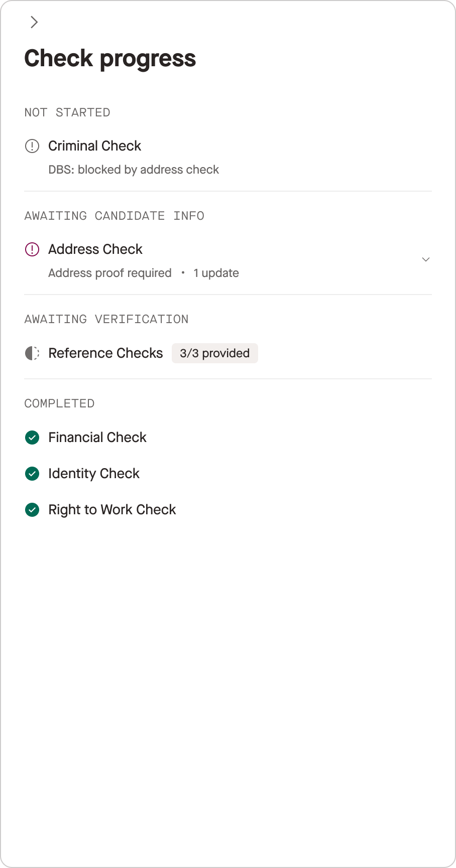The height and width of the screenshot is (868, 456).
Task: Select the AWAITING CANDIDATE INFO header
Action: [x=114, y=216]
